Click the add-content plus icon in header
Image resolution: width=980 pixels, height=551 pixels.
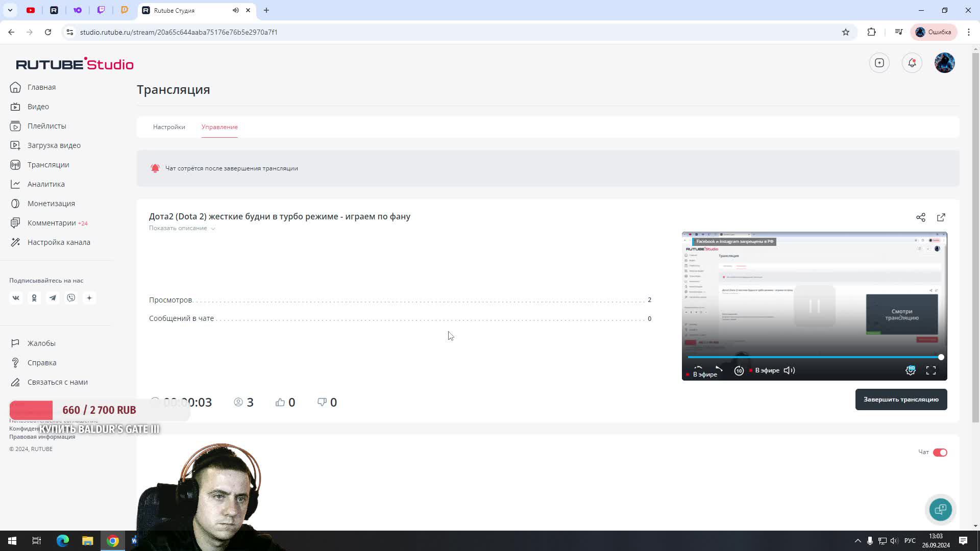coord(879,63)
